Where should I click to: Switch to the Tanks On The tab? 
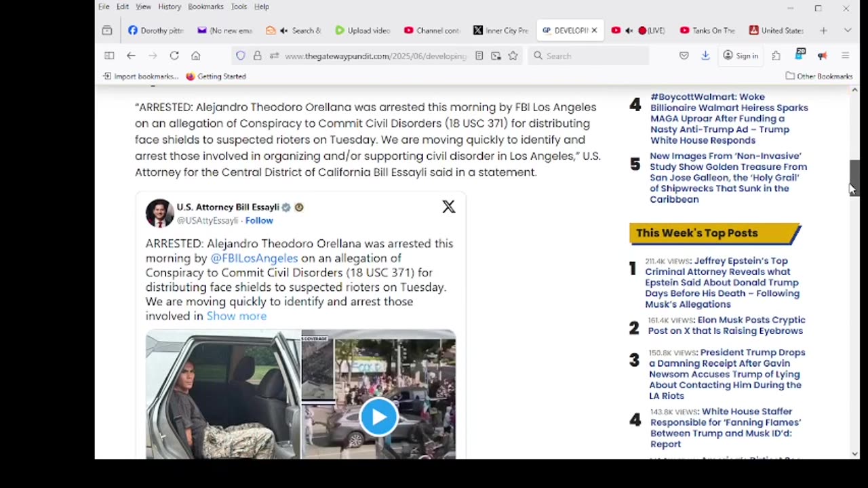click(707, 30)
